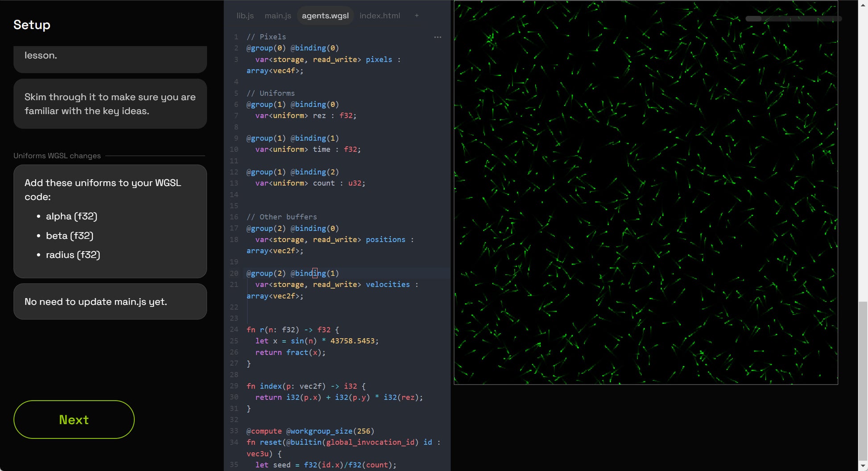Screen dimensions: 868x471
Task: Click line number 1 beside '// Pixels'
Action: point(236,37)
